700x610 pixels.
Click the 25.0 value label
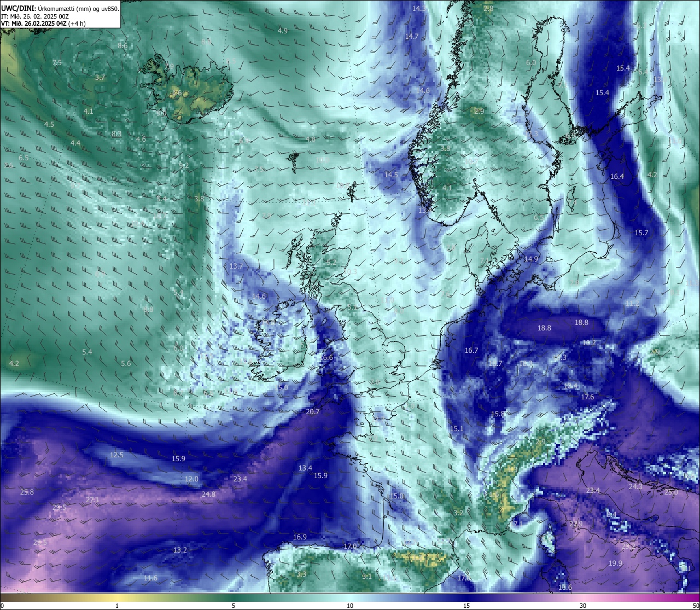coord(671,492)
